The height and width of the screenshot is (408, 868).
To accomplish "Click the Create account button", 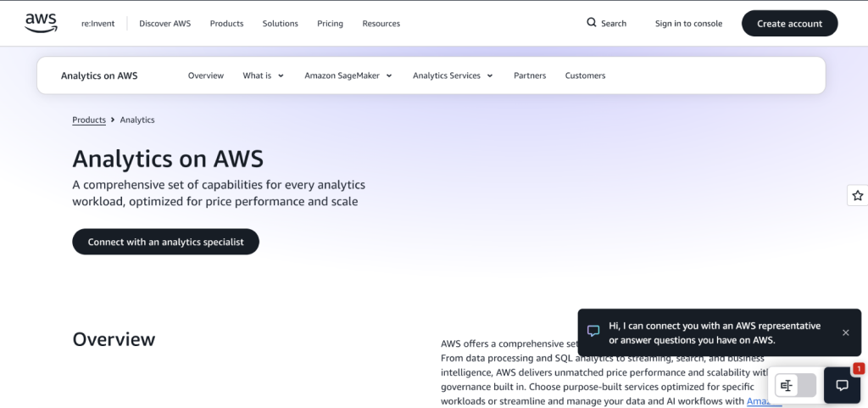I will 789,23.
